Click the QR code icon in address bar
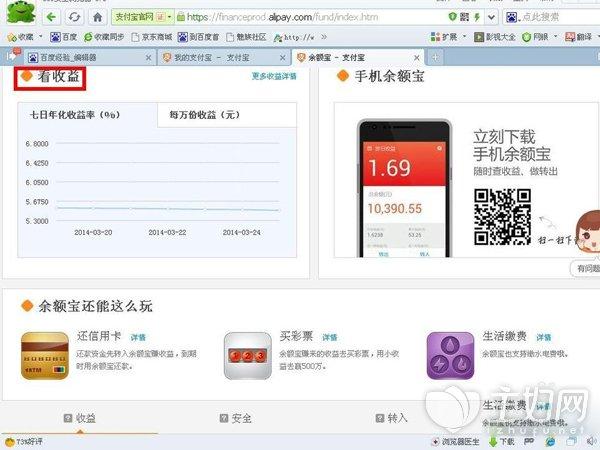This screenshot has height=450, width=600. [x=465, y=17]
